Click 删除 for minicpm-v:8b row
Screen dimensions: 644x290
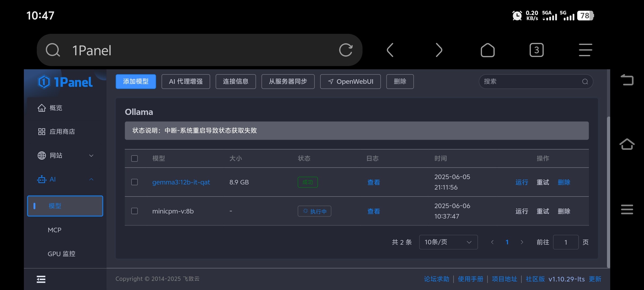point(564,211)
